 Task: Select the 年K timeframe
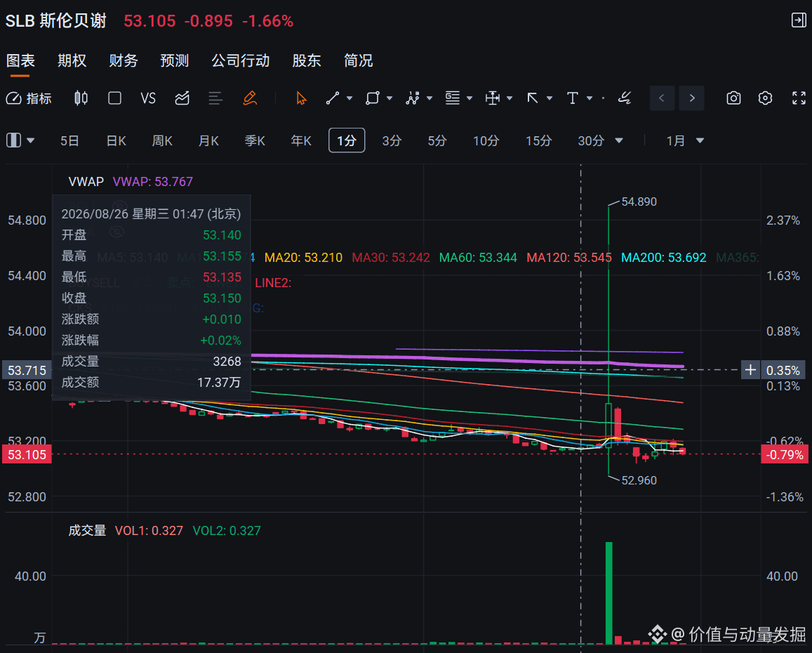pyautogui.click(x=301, y=140)
